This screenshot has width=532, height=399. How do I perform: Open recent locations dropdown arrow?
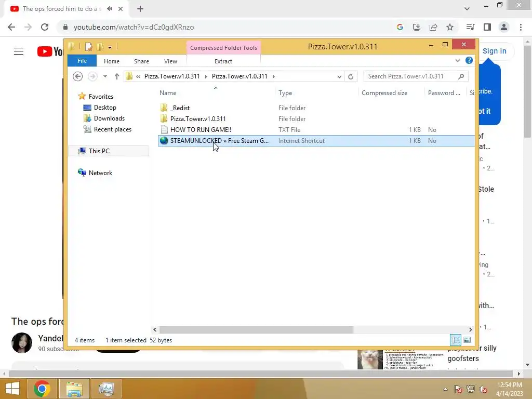[x=105, y=76]
